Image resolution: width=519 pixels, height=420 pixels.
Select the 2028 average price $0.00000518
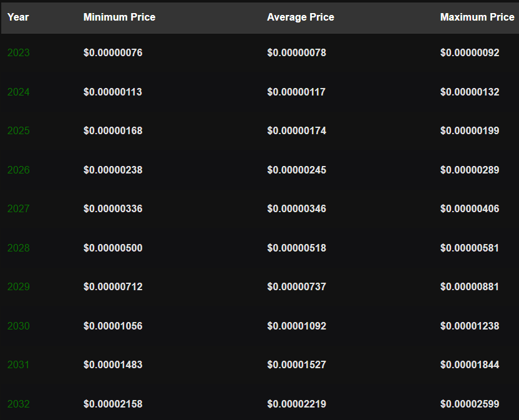click(296, 248)
